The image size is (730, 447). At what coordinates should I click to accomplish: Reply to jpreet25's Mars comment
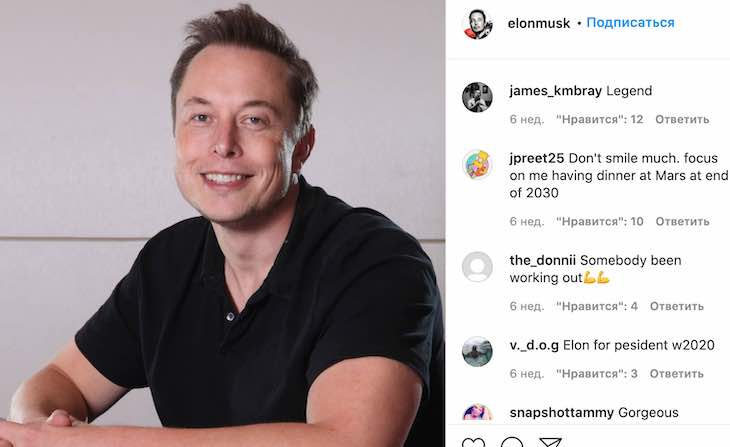[x=683, y=222]
